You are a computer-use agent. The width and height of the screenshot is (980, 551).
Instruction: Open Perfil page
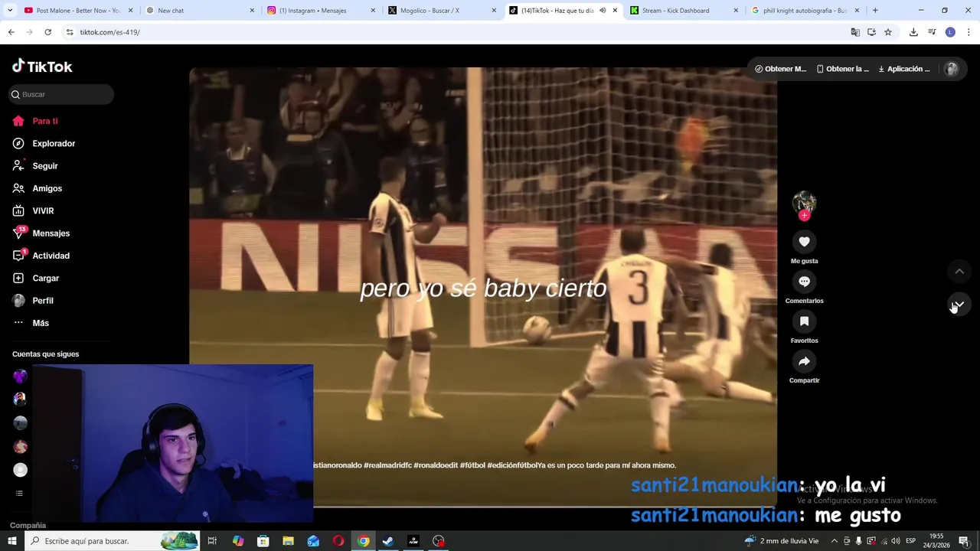33,301
